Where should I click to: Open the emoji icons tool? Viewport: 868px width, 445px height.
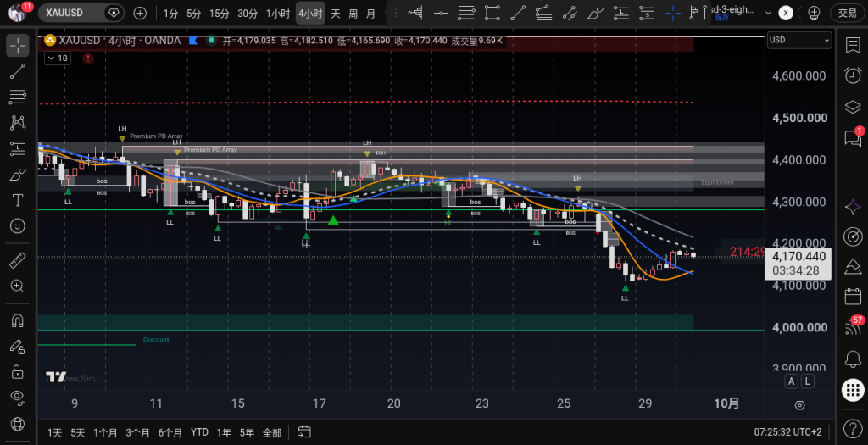[18, 225]
